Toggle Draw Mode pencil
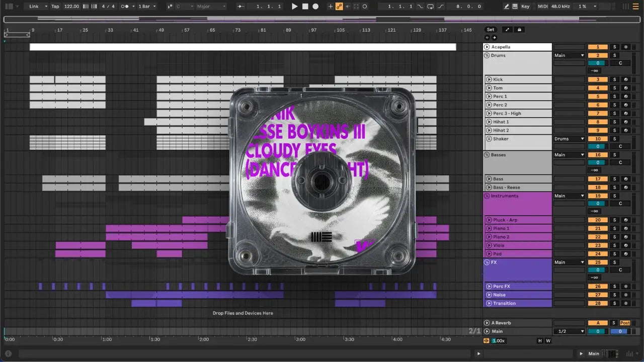Image resolution: width=644 pixels, height=362 pixels. [x=507, y=7]
